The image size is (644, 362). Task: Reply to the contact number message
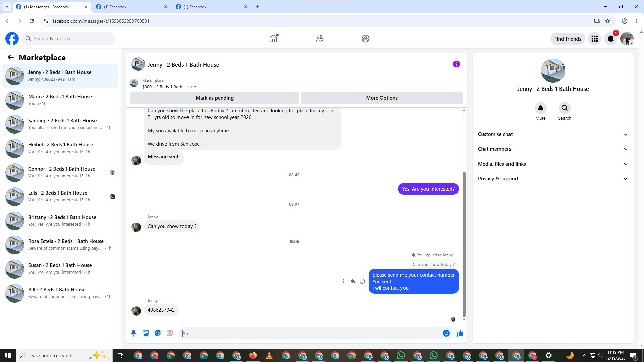pyautogui.click(x=353, y=281)
